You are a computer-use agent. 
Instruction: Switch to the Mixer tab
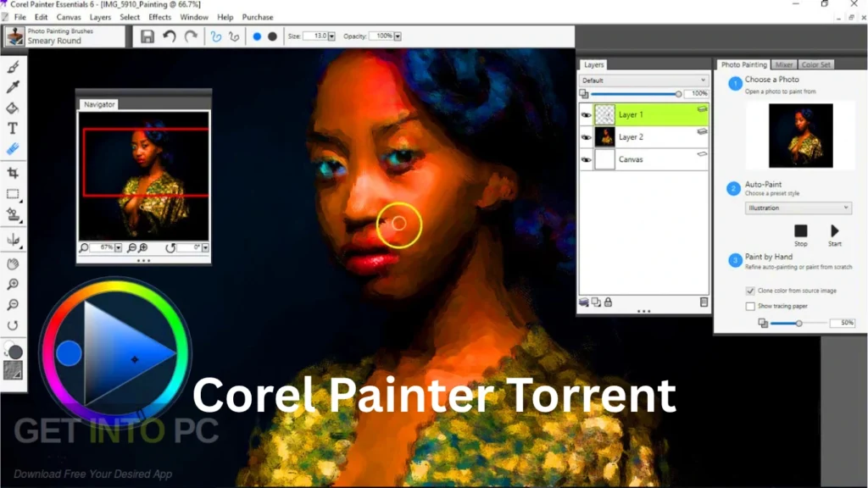tap(784, 64)
